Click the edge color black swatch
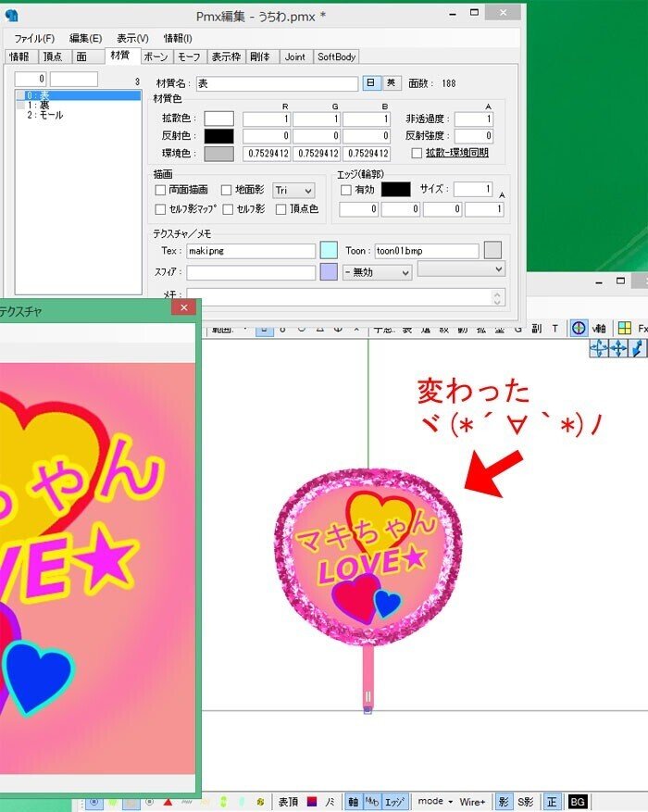648x812 pixels. 396,190
